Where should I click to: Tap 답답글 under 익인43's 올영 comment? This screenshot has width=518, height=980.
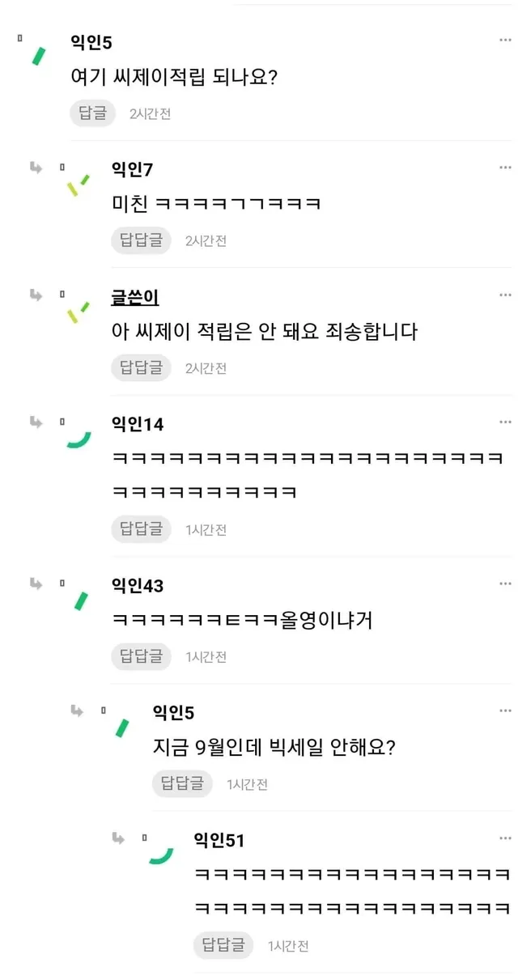click(x=141, y=656)
